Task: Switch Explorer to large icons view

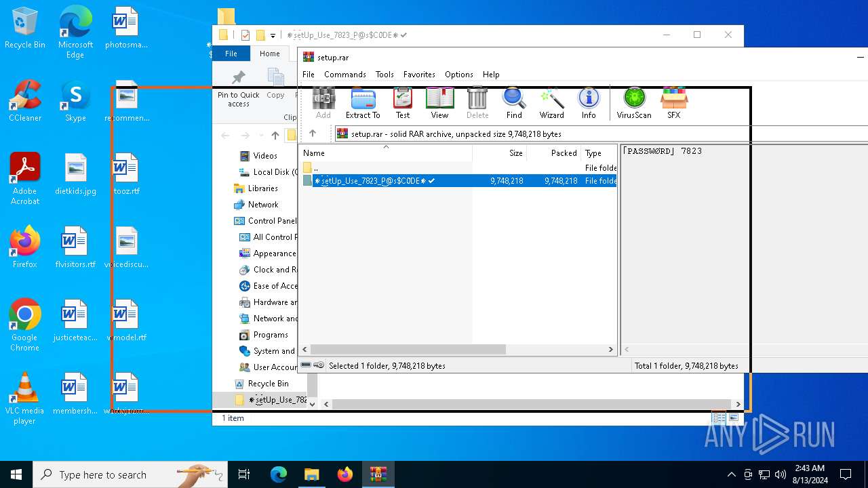Action: 734,418
